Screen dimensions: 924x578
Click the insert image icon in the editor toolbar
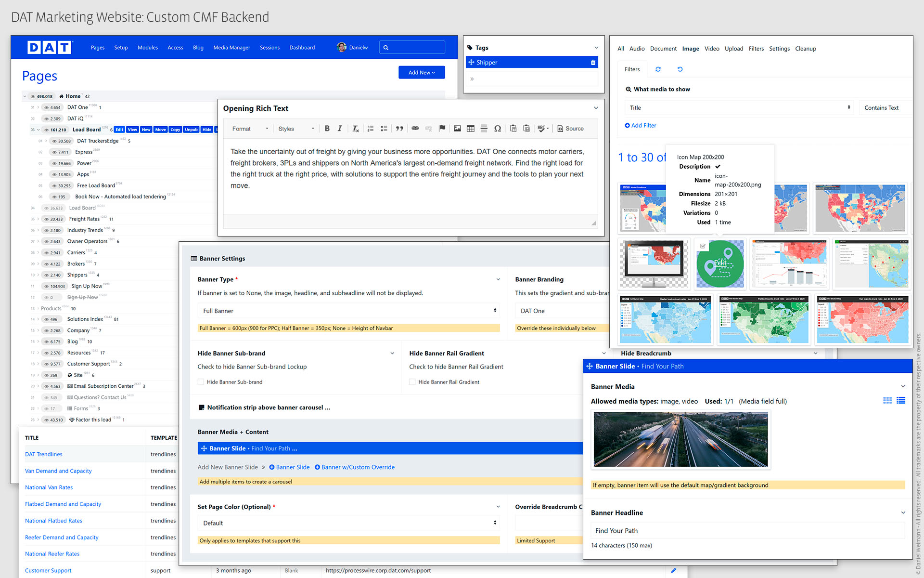[x=457, y=129]
